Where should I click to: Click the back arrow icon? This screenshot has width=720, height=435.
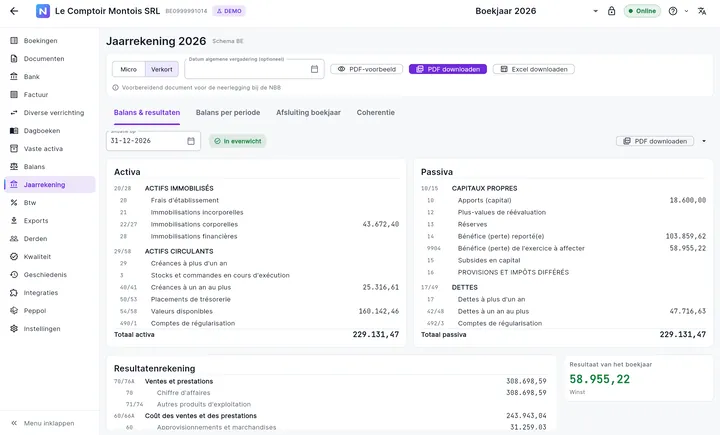coord(14,11)
